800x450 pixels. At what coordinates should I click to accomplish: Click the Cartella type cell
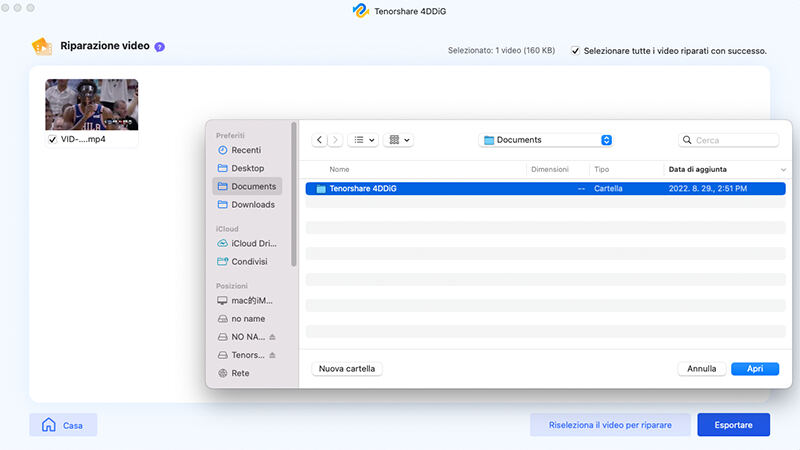pos(608,189)
